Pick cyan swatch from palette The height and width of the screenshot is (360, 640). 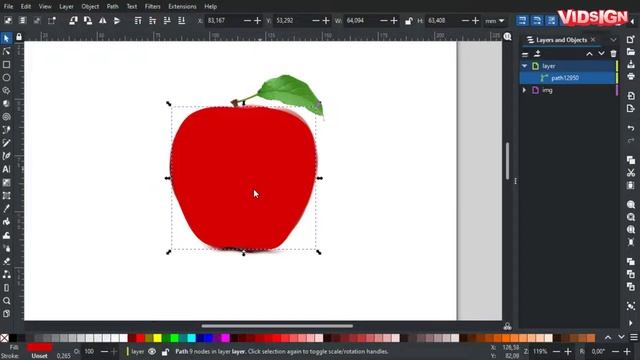point(191,338)
